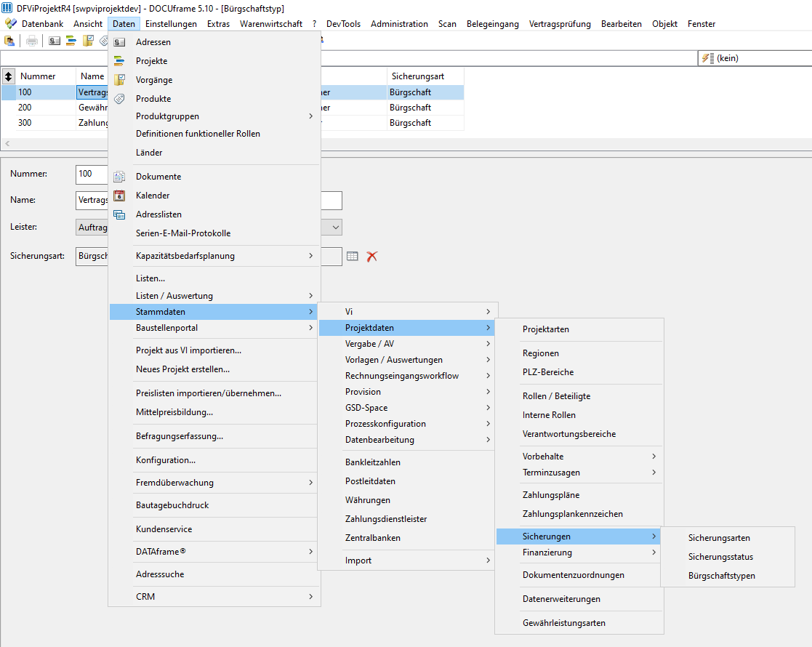This screenshot has width=812, height=647.
Task: Click the Vorgänge folder icon in menu
Action: pos(120,80)
